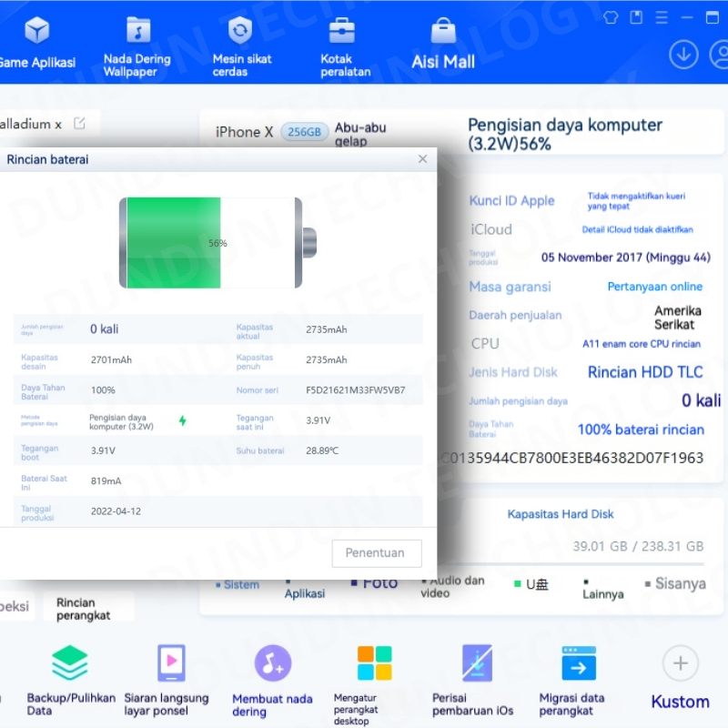This screenshot has width=728, height=728.
Task: Close the Rincian baterai dialog
Action: [x=422, y=159]
